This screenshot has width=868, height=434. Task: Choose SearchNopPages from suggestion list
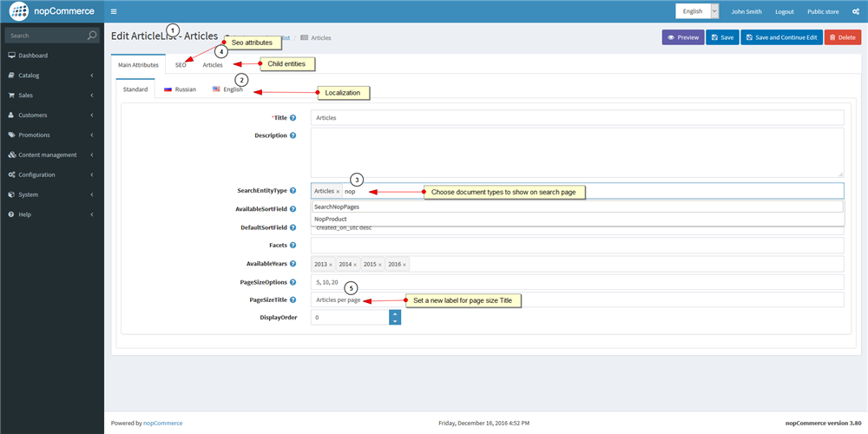coord(577,207)
